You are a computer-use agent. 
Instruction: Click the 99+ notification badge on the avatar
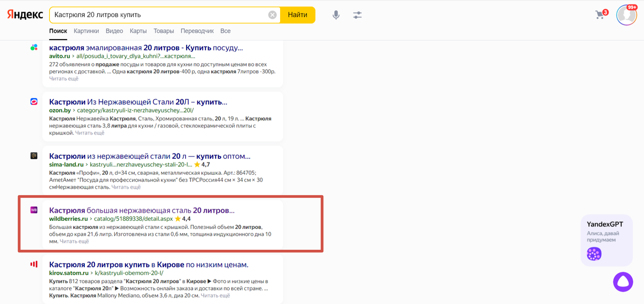click(631, 8)
